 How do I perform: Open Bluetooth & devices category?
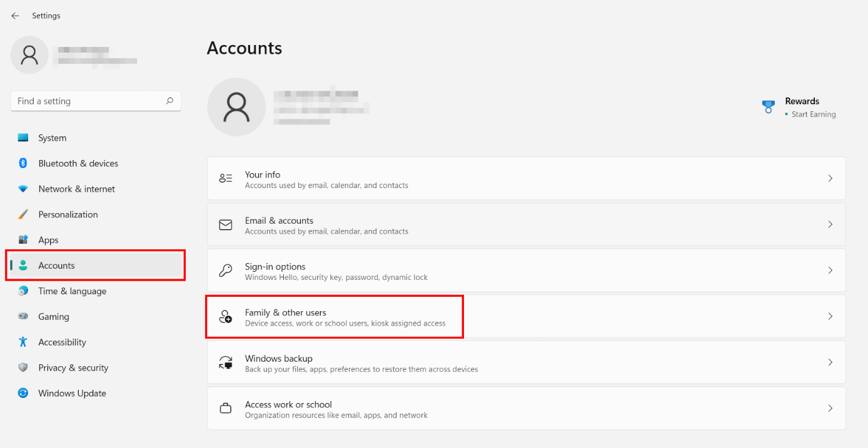(x=96, y=163)
